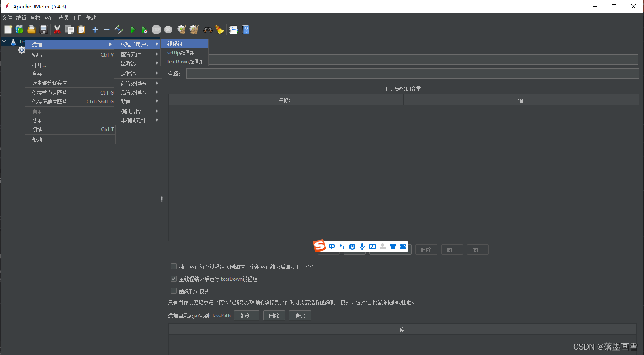Expand the 添加 submenu entry
Image resolution: width=644 pixels, height=355 pixels.
(x=71, y=44)
